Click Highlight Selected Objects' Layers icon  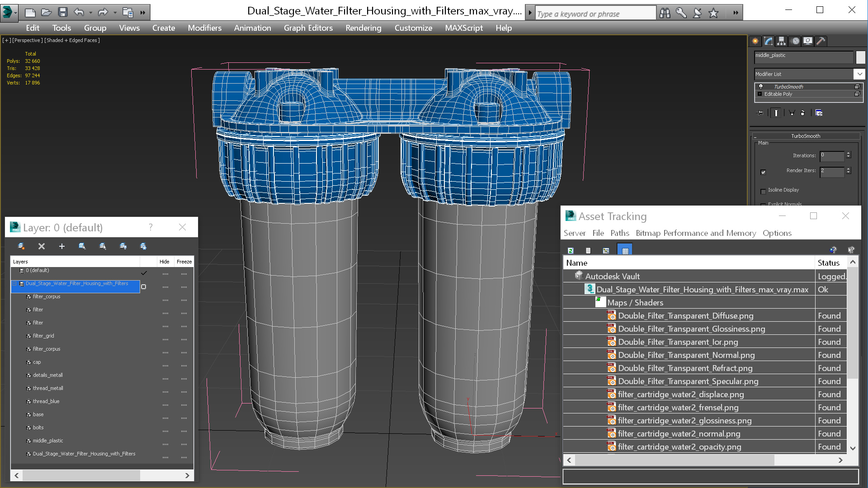pos(103,246)
